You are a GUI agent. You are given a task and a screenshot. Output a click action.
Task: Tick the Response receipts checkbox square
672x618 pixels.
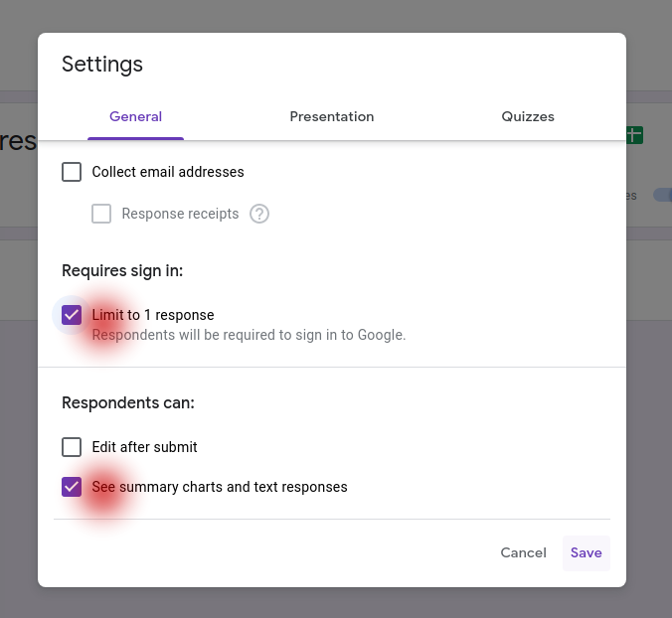coord(101,214)
